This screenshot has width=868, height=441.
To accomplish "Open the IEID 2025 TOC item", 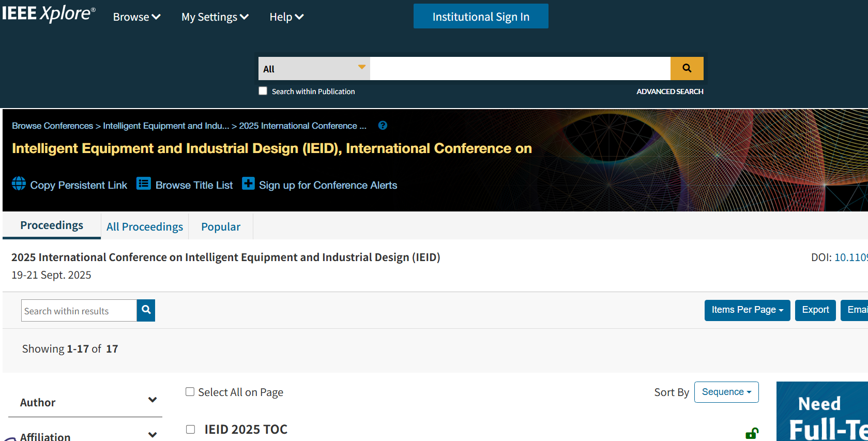I will [246, 430].
